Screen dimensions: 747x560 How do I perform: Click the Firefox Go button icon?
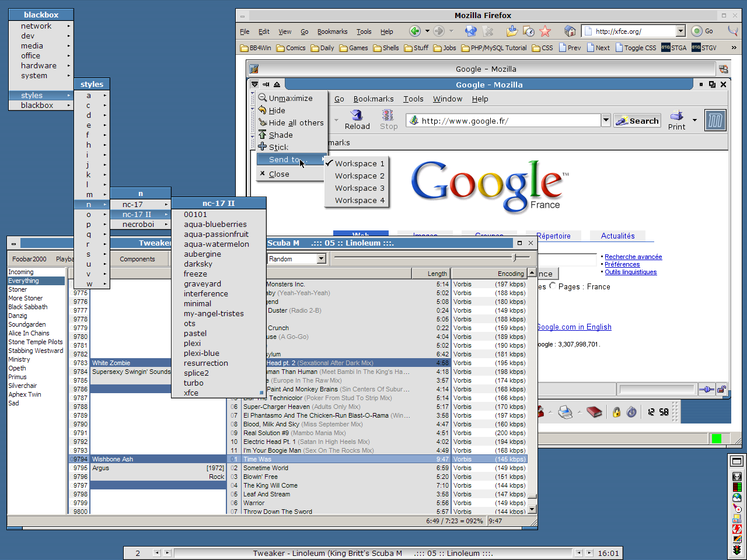[697, 31]
